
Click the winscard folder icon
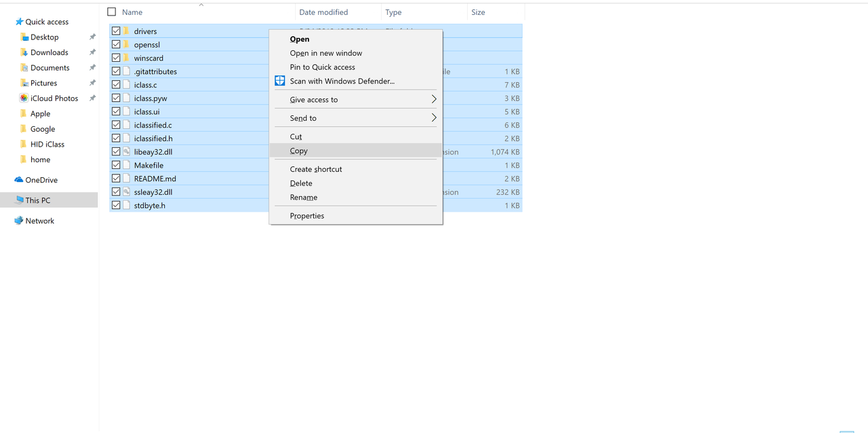[x=127, y=58]
